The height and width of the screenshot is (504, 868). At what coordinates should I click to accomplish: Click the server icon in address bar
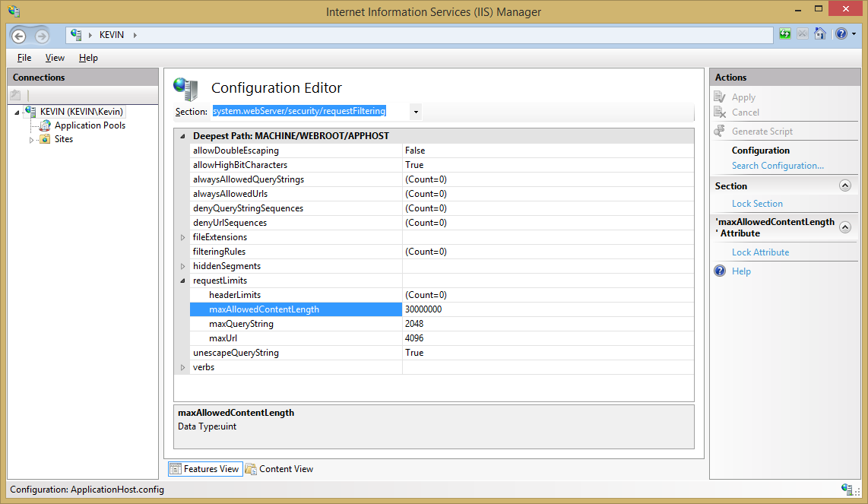pos(77,34)
